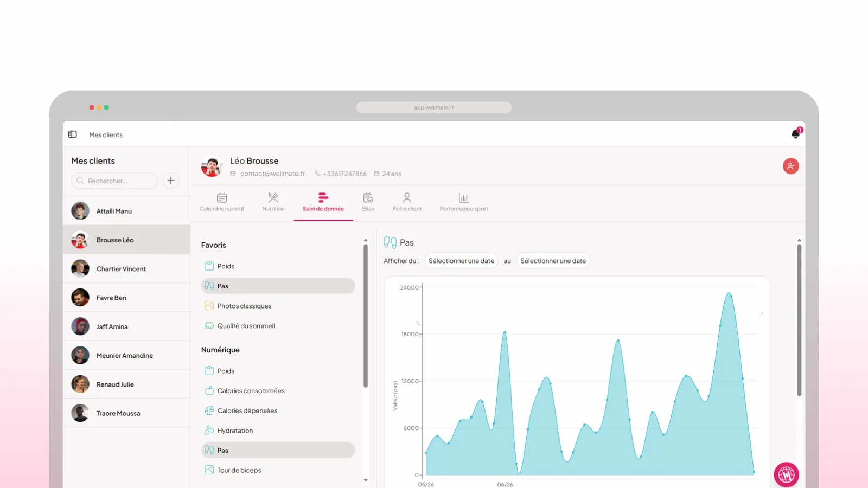868x488 pixels.
Task: Open Pas under Favoris
Action: coord(278,286)
